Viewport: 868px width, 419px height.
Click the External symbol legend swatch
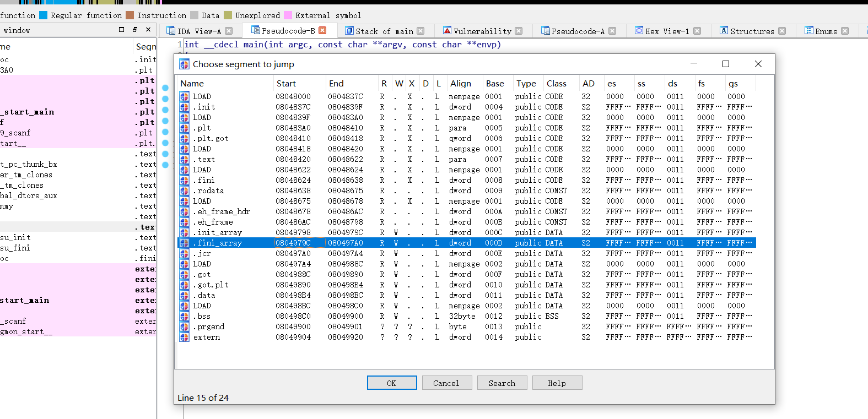coord(288,15)
